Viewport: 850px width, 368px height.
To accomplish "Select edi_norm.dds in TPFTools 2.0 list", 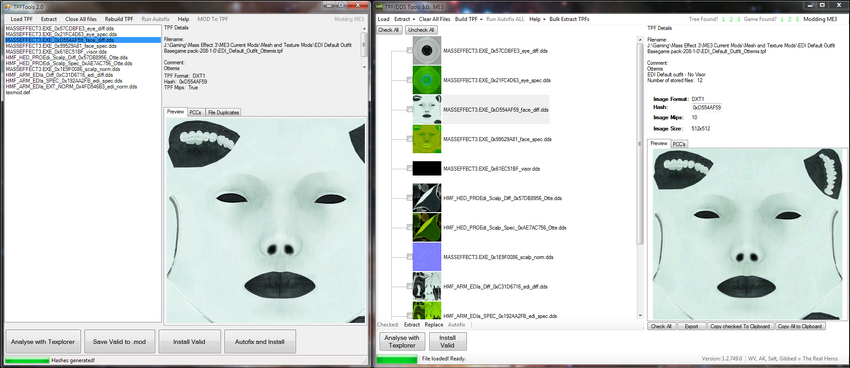I will pos(71,86).
